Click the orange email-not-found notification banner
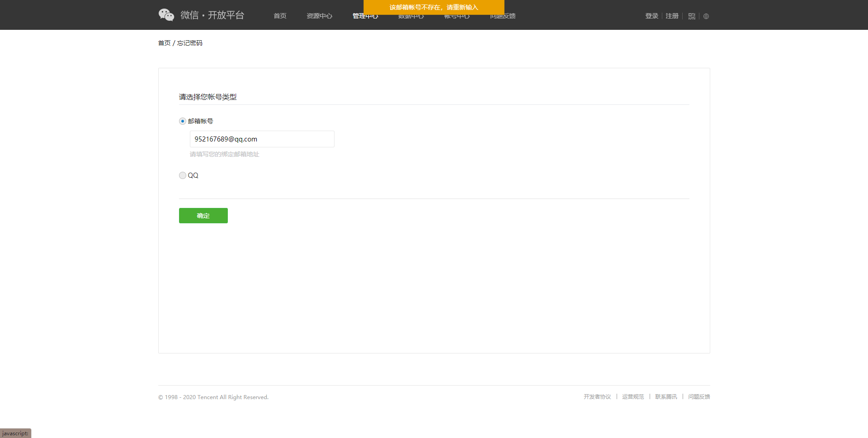 pyautogui.click(x=434, y=7)
